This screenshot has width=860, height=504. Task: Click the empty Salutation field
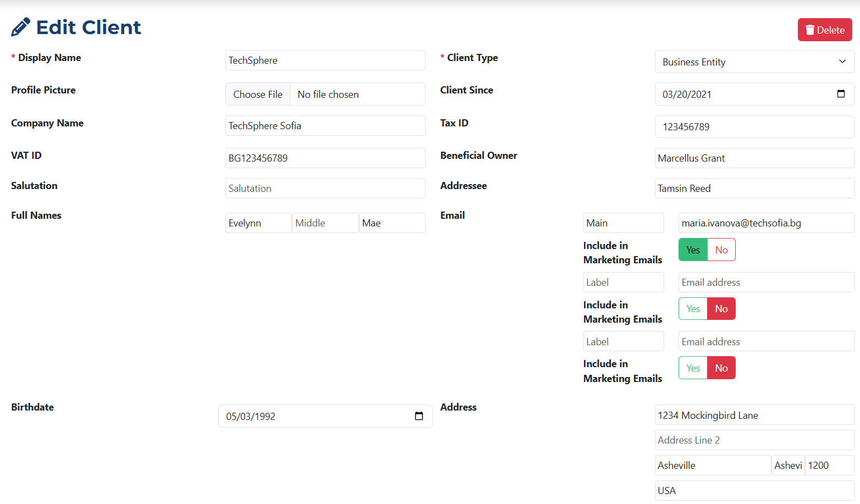pyautogui.click(x=325, y=189)
